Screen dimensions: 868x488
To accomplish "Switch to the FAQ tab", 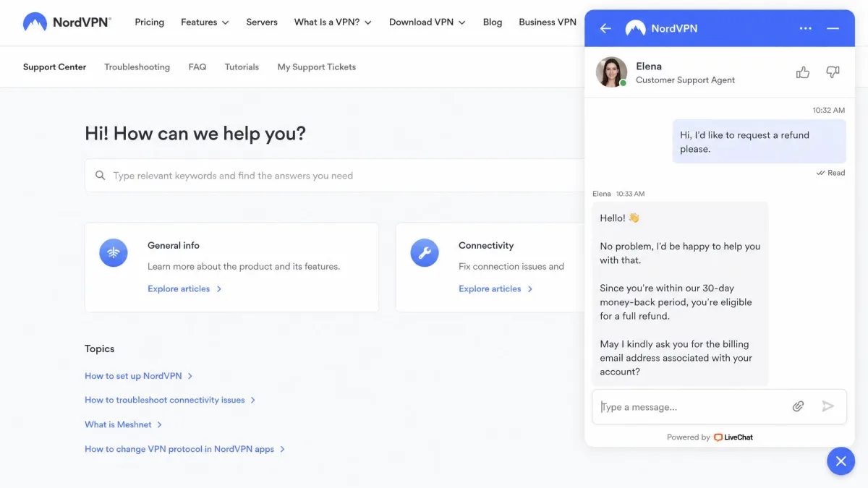I will click(197, 67).
